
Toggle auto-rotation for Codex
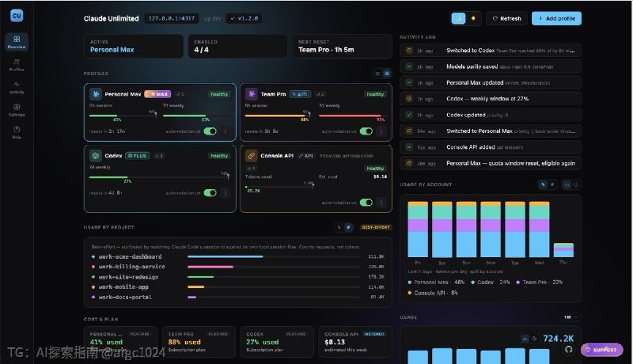pos(210,193)
